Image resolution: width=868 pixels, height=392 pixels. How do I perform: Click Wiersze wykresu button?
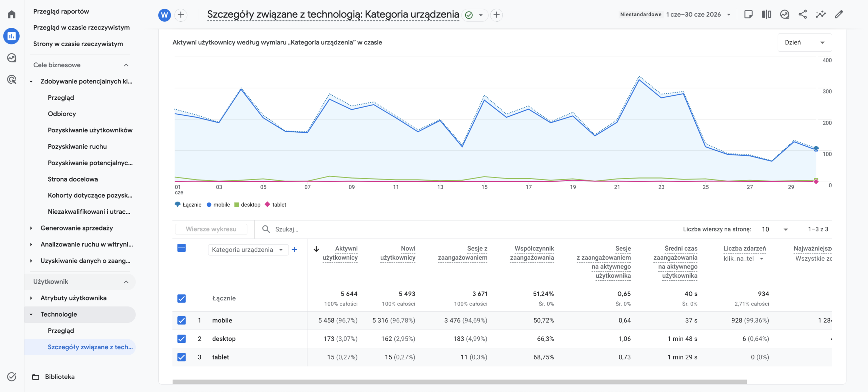(211, 229)
